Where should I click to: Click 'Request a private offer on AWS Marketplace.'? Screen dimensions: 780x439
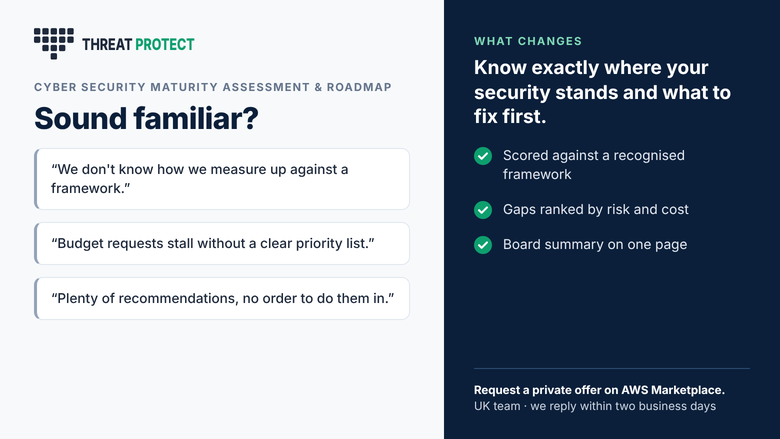tap(599, 390)
